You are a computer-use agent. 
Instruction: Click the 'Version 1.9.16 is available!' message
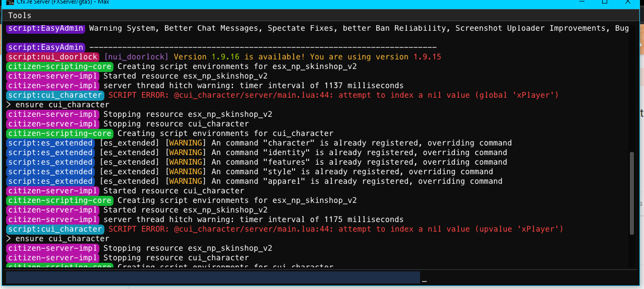(240, 57)
